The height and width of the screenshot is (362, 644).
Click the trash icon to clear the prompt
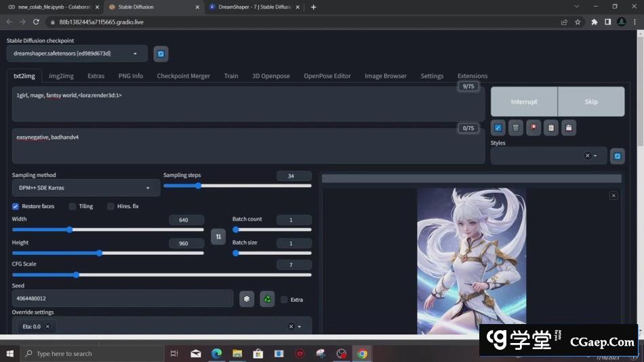pyautogui.click(x=516, y=127)
